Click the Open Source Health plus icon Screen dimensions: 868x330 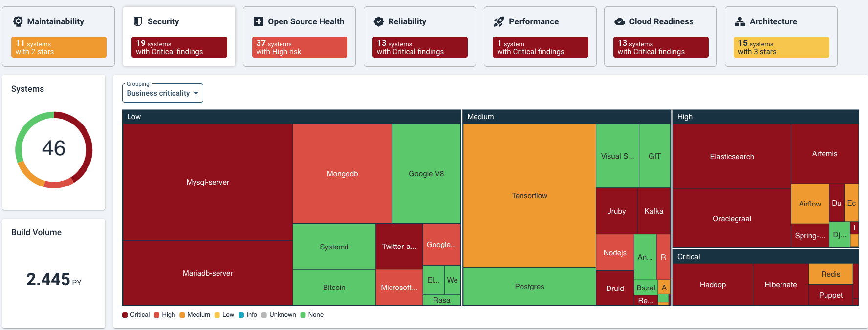tap(259, 21)
